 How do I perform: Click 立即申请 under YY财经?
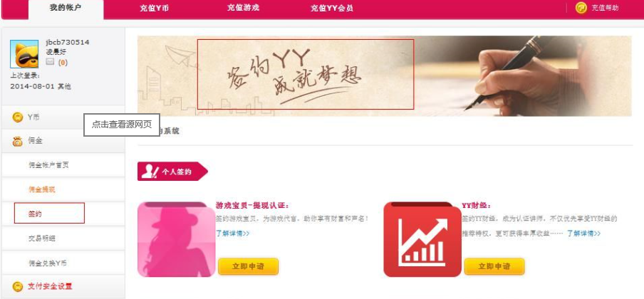pyautogui.click(x=494, y=266)
